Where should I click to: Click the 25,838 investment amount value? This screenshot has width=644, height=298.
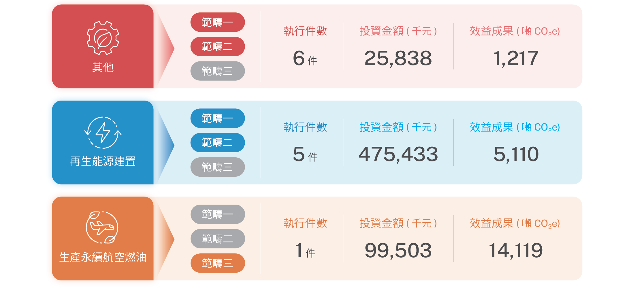click(398, 59)
